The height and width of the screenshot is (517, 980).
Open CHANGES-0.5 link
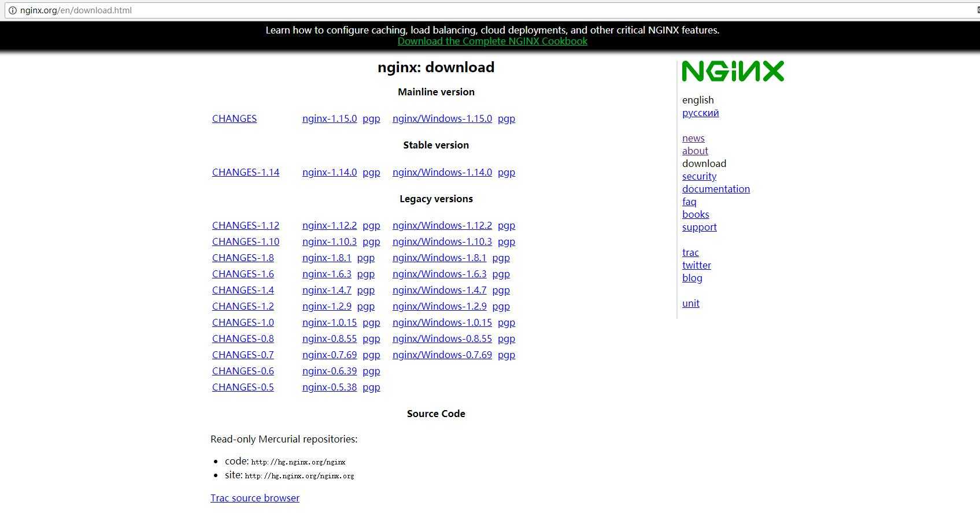point(243,387)
